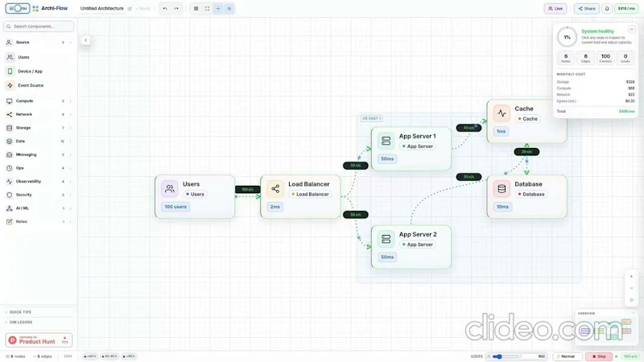The width and height of the screenshot is (644, 362).
Task: Select the Users node icon on canvas
Action: coord(169,189)
